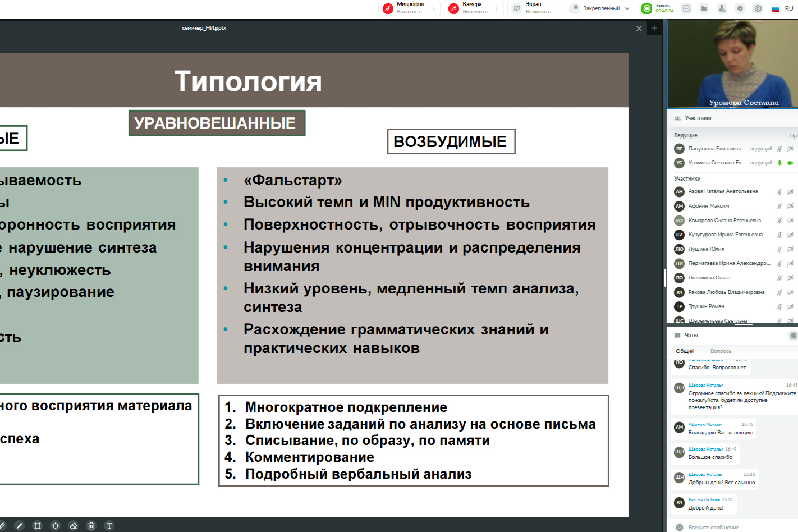
Task: Select the text annotation tool
Action: [x=109, y=526]
